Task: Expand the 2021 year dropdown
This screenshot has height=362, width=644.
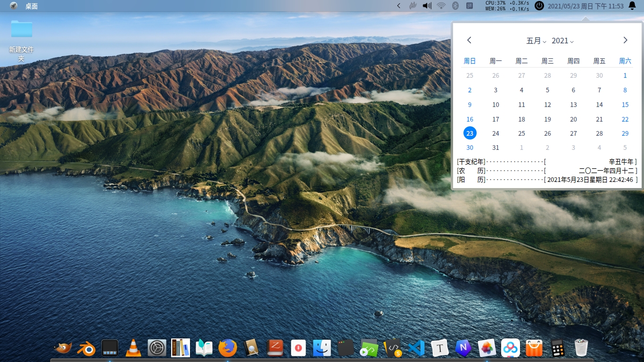Action: pyautogui.click(x=562, y=41)
